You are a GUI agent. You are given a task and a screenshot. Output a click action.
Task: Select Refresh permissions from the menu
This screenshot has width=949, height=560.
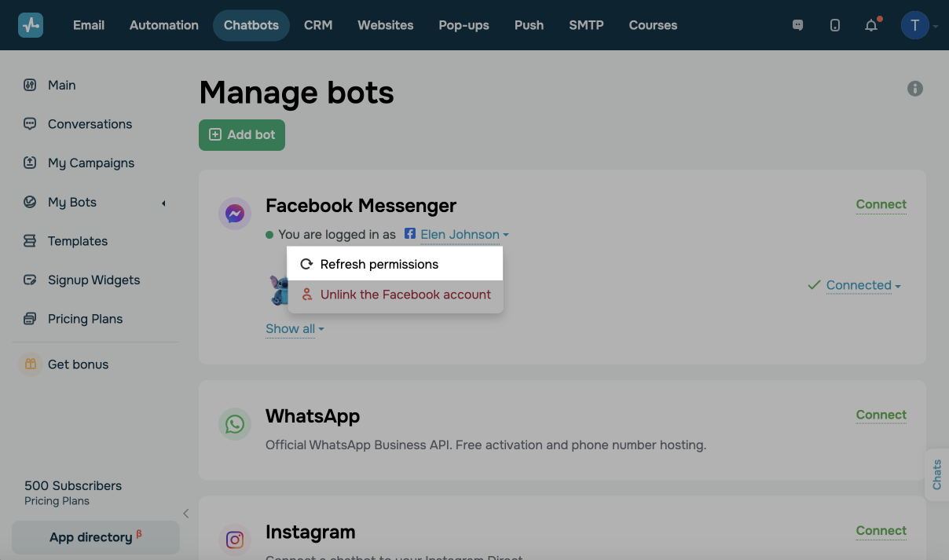[x=379, y=264]
